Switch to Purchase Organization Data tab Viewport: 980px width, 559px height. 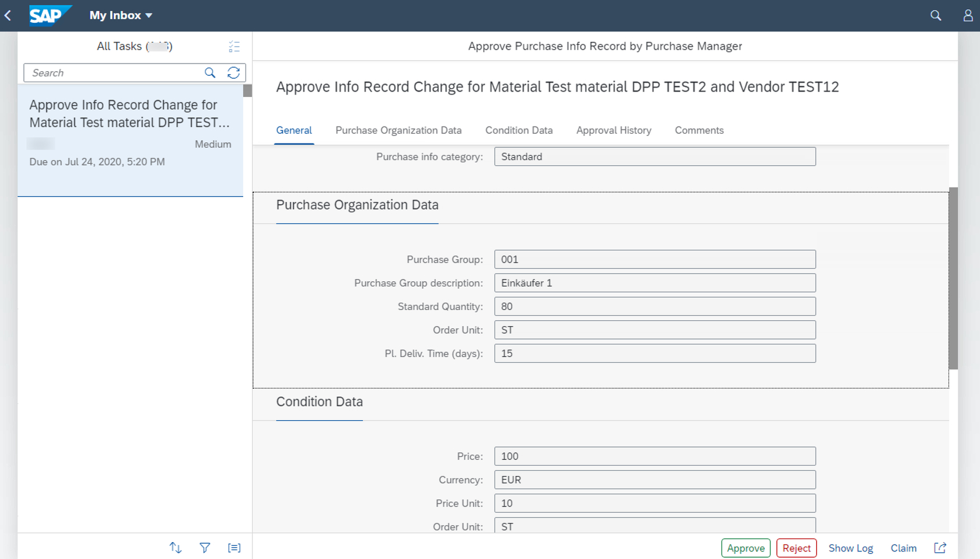[x=398, y=131]
